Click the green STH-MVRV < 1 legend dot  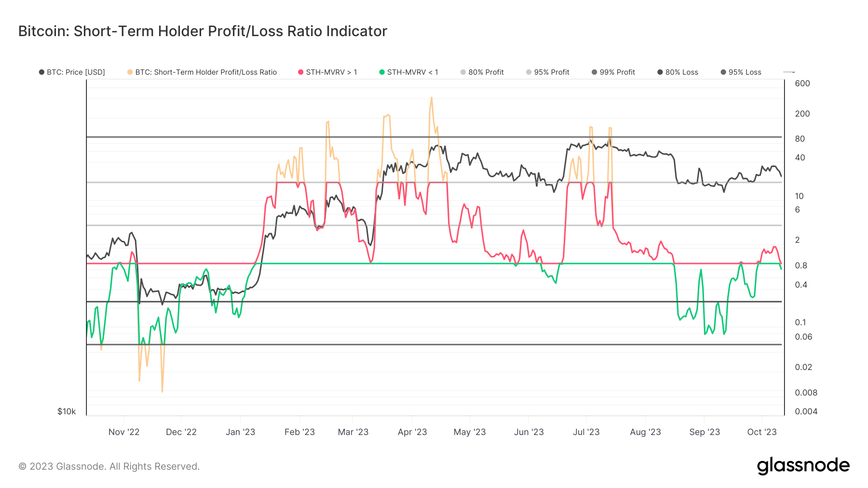381,72
